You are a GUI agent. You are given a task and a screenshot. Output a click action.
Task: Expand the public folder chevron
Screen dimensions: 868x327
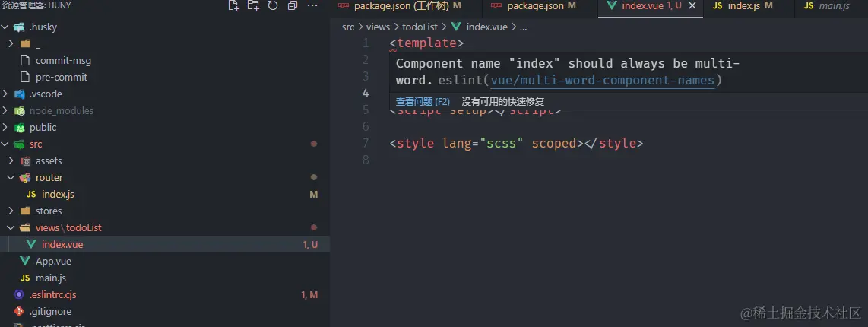pyautogui.click(x=5, y=128)
